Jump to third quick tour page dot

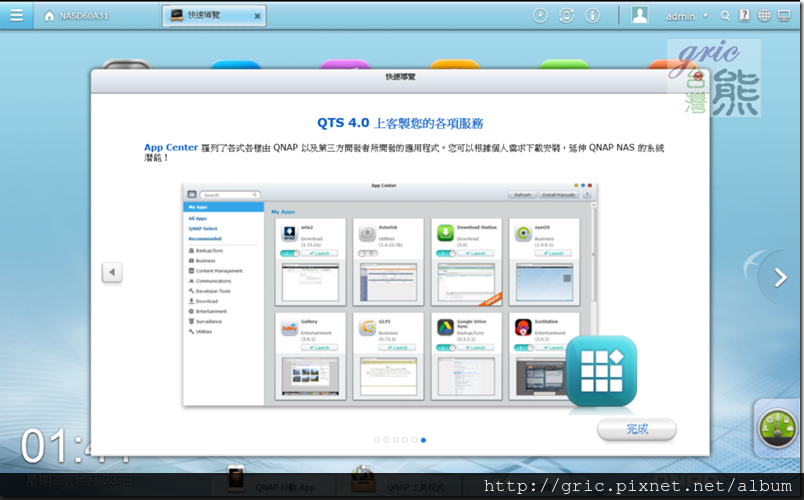[x=395, y=440]
